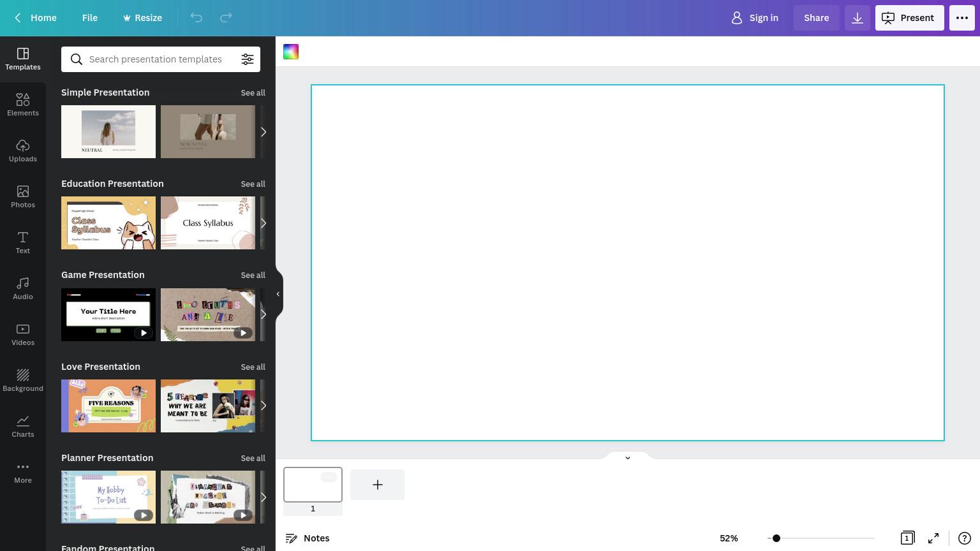
Task: Enter fullscreen mode icon
Action: pyautogui.click(x=933, y=538)
